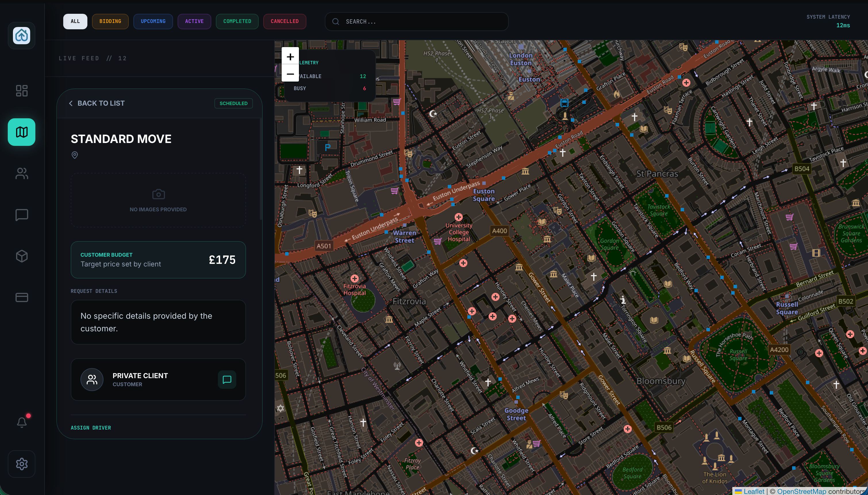Open the package box sidebar icon
Screen dimensions: 868x495
(22, 256)
